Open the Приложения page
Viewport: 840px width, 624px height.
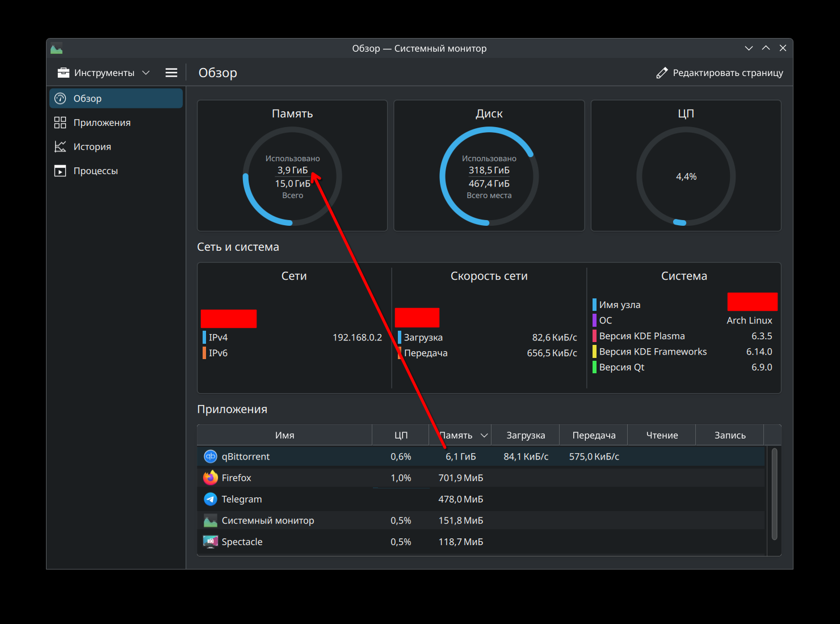click(x=116, y=123)
